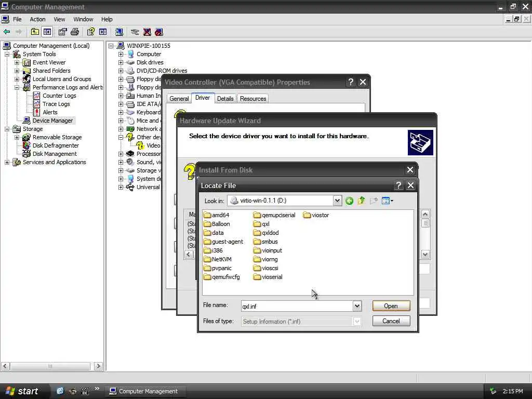This screenshot has width=532, height=399.
Task: Click Internet Explorer quick launch icon
Action: click(x=60, y=391)
